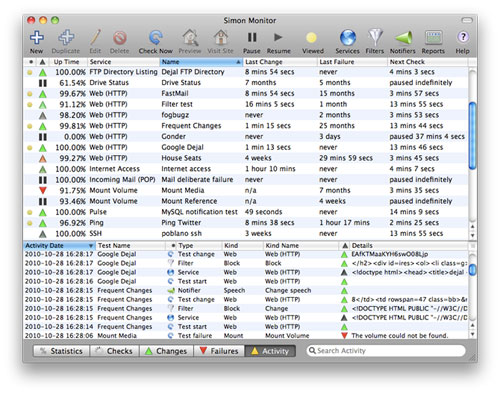Image resolution: width=500 pixels, height=394 pixels.
Task: Sort the activity log by Activity Date header
Action: (59, 246)
